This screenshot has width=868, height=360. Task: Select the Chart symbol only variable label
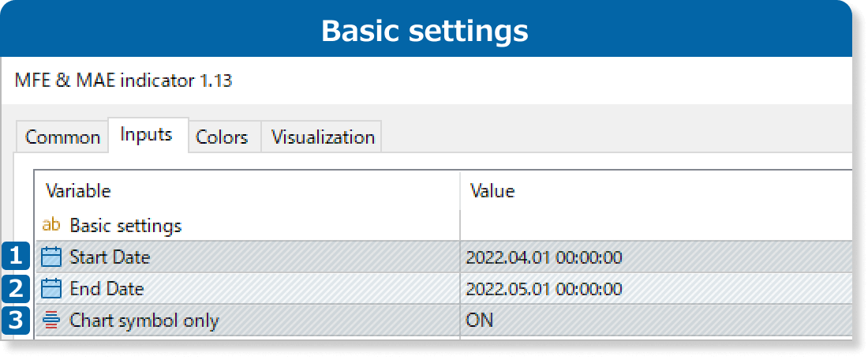click(144, 321)
